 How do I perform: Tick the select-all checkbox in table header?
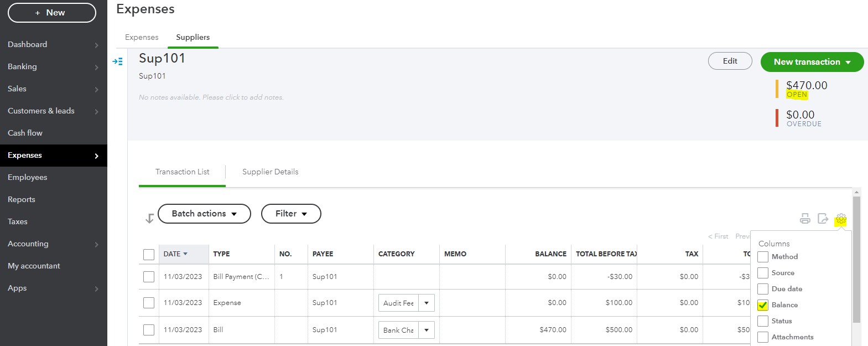(149, 254)
